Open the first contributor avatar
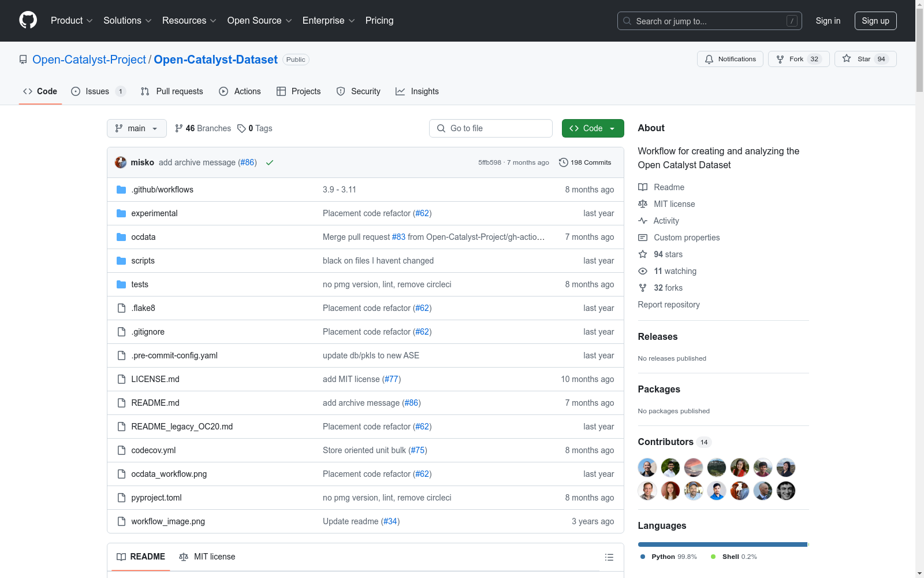Image resolution: width=924 pixels, height=578 pixels. pyautogui.click(x=647, y=468)
